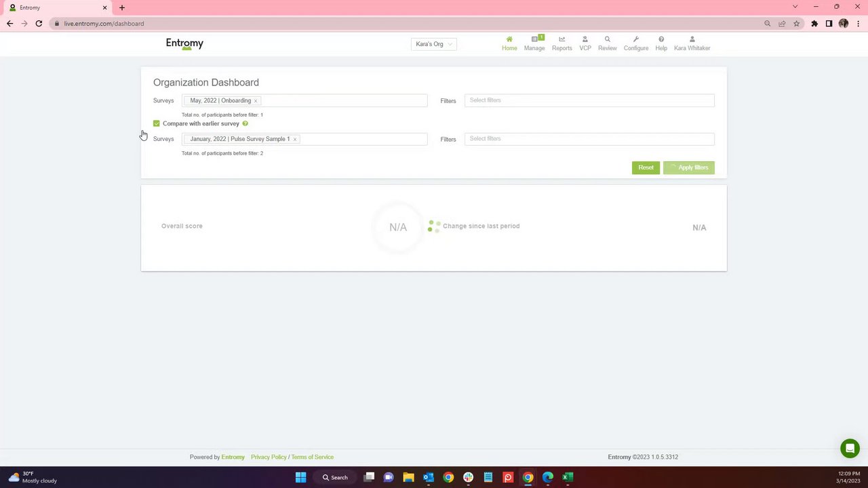This screenshot has height=488, width=868.
Task: Open first Select filters dropdown
Action: (x=589, y=100)
